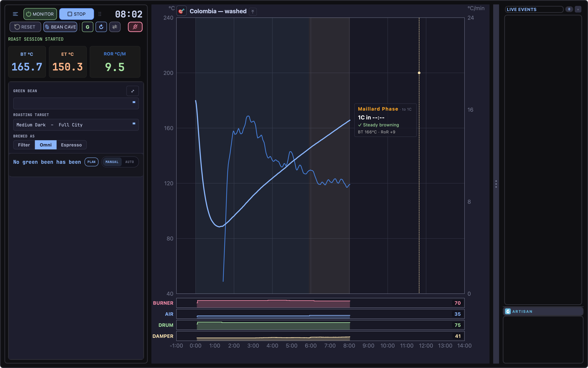
Task: Click the ROAST SESSION STARTED status text
Action: tap(36, 39)
